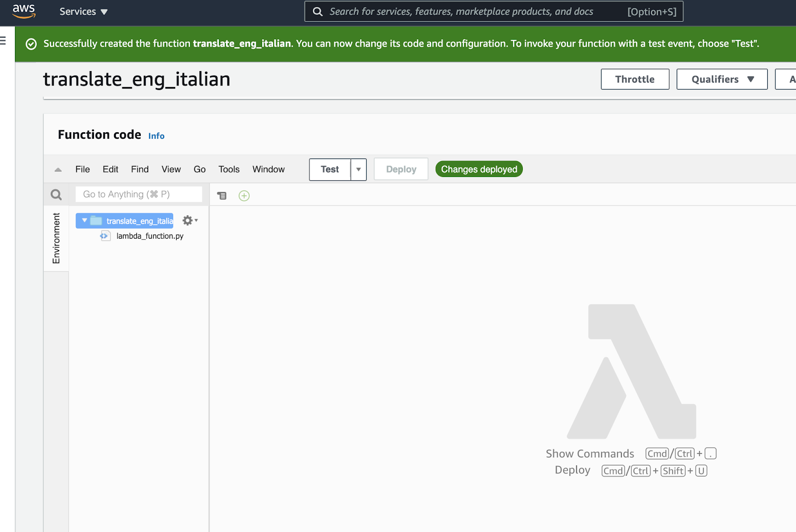Screen dimensions: 796x532
Task: Collapse the toolbar with the up arrow
Action: [x=58, y=170]
